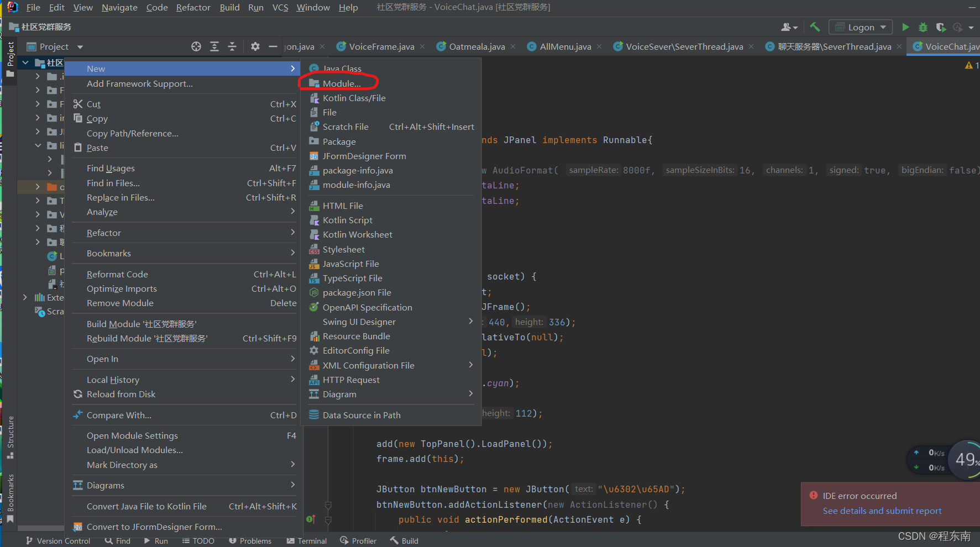
Task: Click the user account icon in toolbar
Action: pos(789,27)
